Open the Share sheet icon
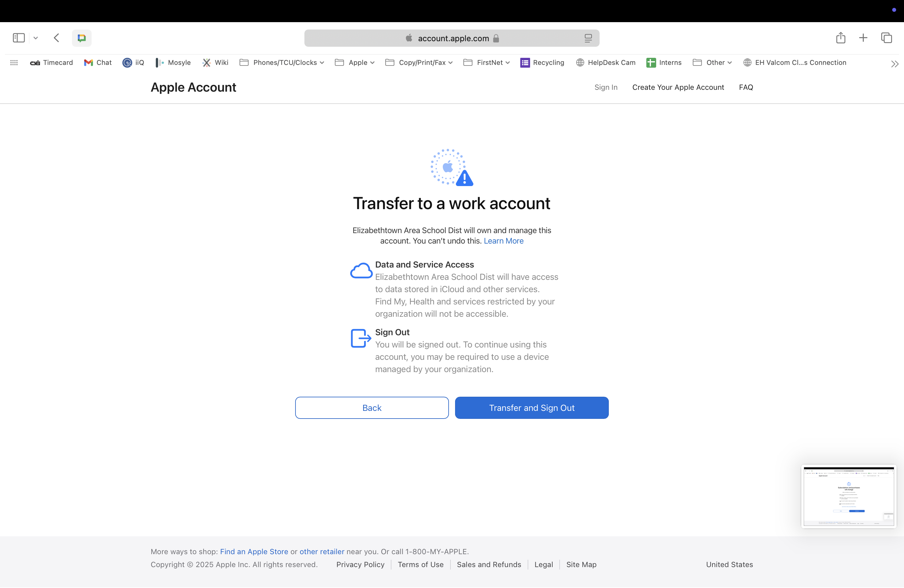 tap(841, 38)
